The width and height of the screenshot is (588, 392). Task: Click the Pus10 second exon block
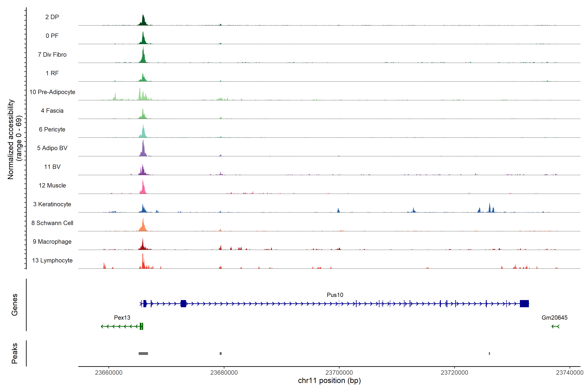[x=183, y=303]
